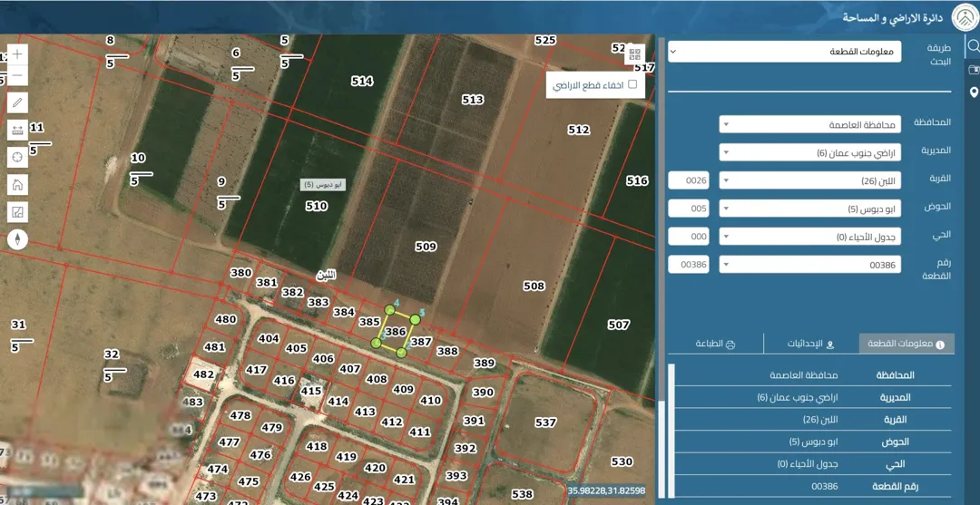Zoom in the map with plus button
980x505 pixels.
tap(17, 53)
